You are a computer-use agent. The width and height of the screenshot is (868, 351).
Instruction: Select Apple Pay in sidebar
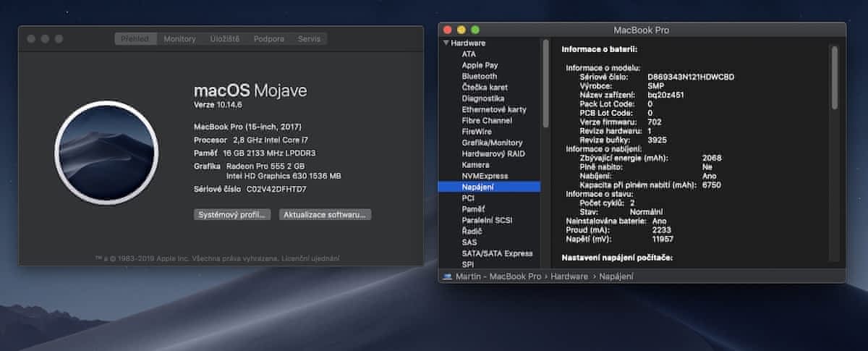coord(480,65)
